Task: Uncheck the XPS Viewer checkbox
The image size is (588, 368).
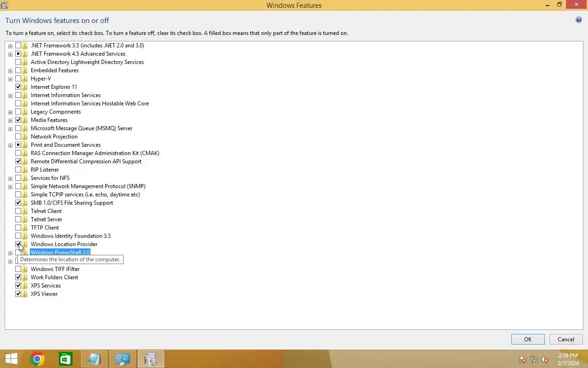Action: pyautogui.click(x=18, y=294)
